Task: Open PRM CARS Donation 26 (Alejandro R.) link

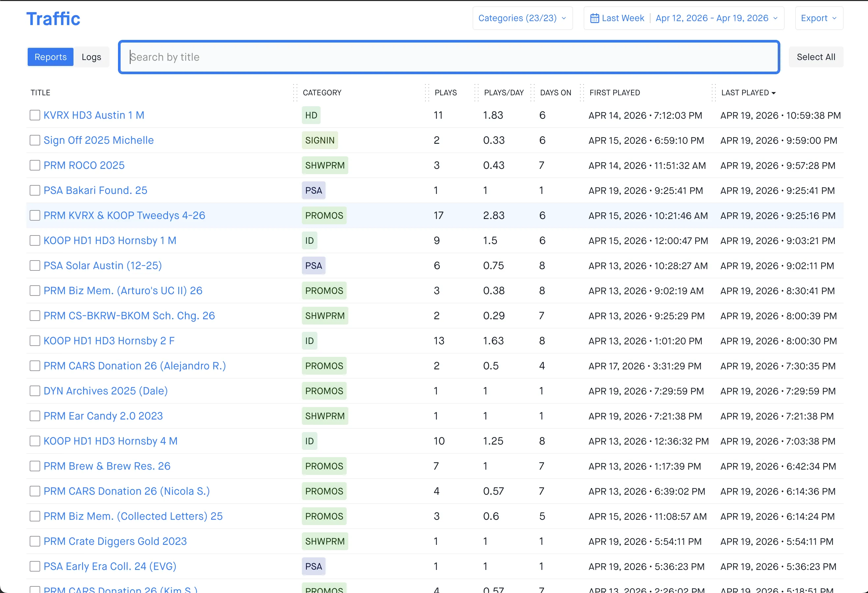Action: click(x=135, y=366)
